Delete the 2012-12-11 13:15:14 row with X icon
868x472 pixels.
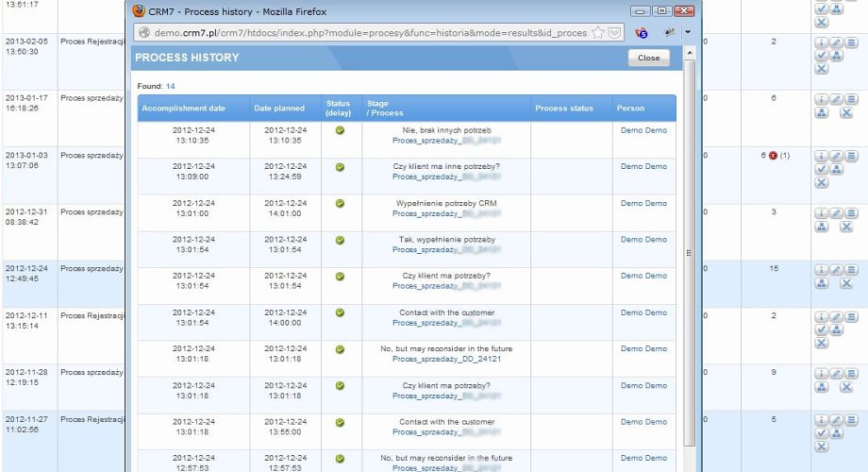pos(821,343)
